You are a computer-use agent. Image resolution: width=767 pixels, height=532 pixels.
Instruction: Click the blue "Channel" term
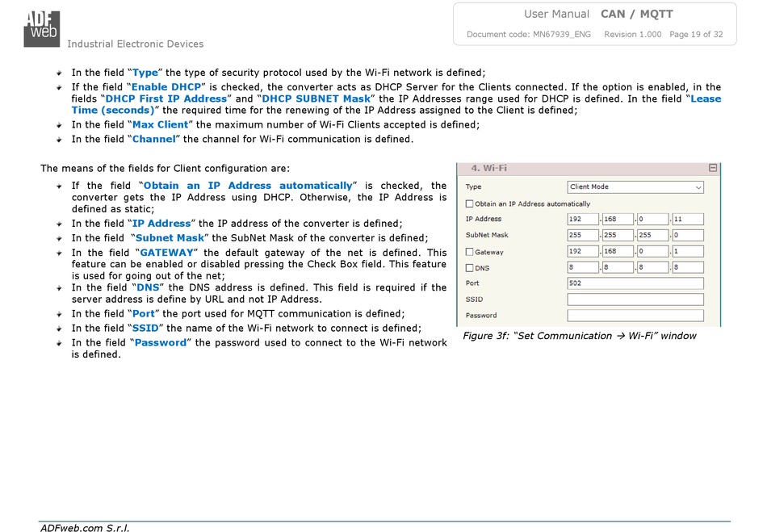tap(154, 140)
